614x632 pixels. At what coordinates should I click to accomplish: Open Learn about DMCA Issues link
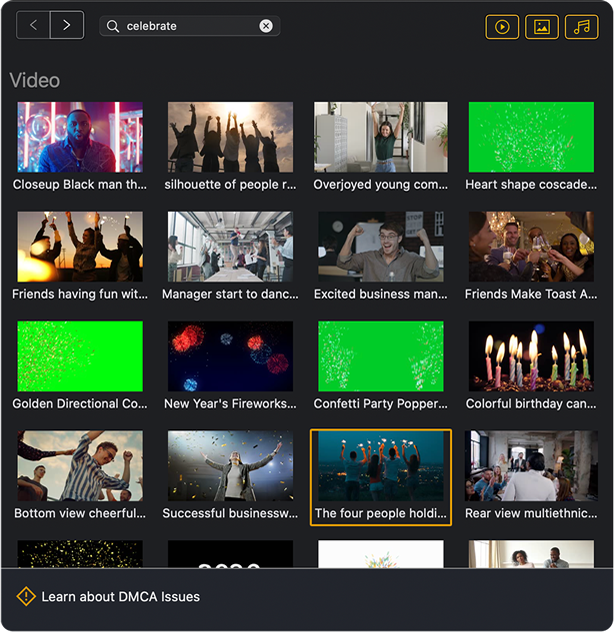[x=121, y=597]
